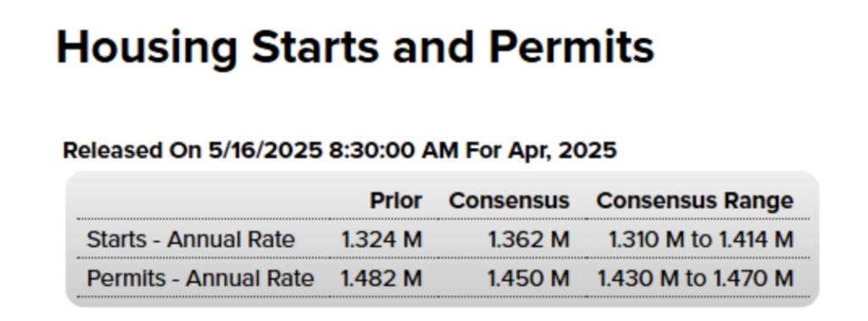Click the Consensus Range column header
Screen dimensions: 868x321
695,201
